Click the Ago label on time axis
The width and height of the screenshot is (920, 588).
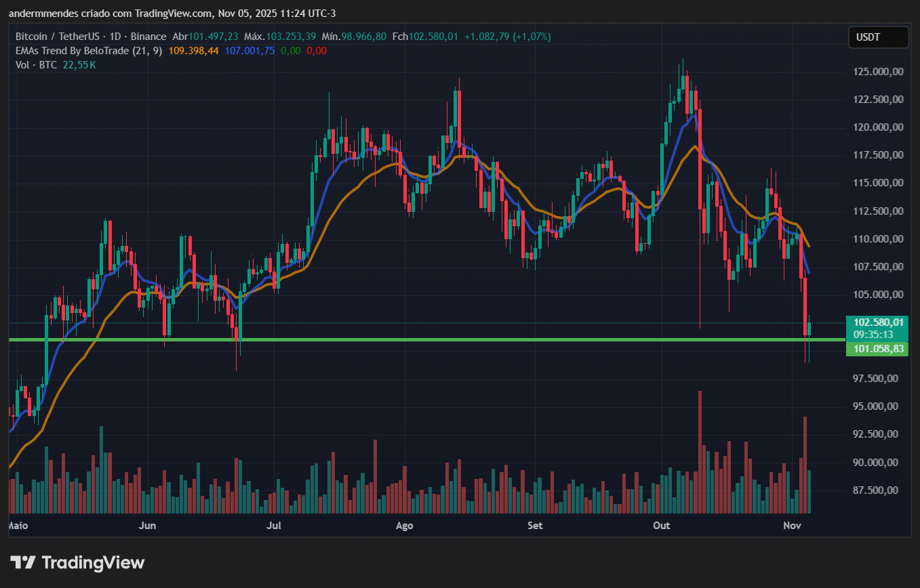(404, 526)
